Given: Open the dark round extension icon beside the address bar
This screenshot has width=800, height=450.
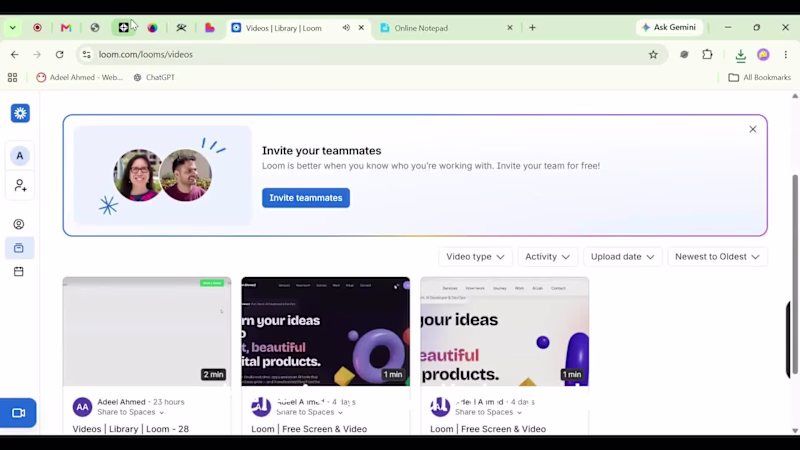Looking at the screenshot, I should (684, 55).
